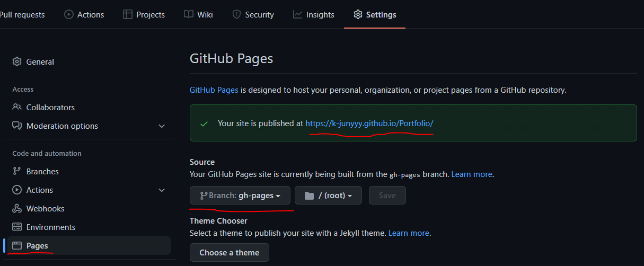Click the branch icon in the gh-pages button

point(204,196)
